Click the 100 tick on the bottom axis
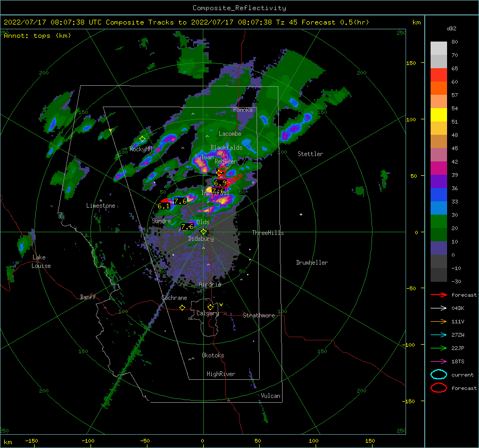The image size is (479, 448). tap(313, 441)
